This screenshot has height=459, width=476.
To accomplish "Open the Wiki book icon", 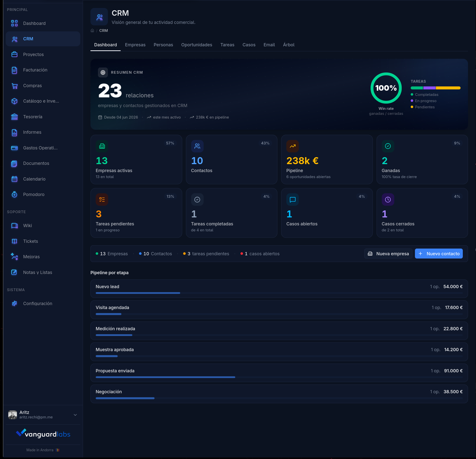I will (14, 226).
